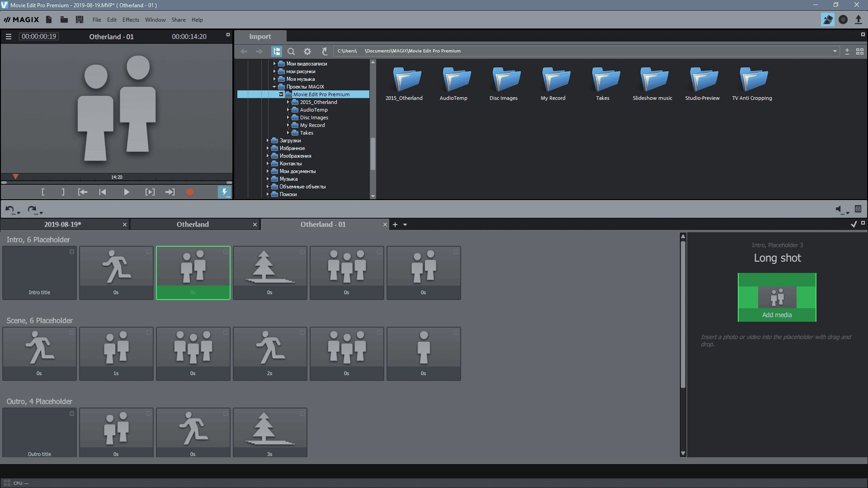
Task: Select the Outro tree placeholder labeled 3s
Action: point(270,433)
